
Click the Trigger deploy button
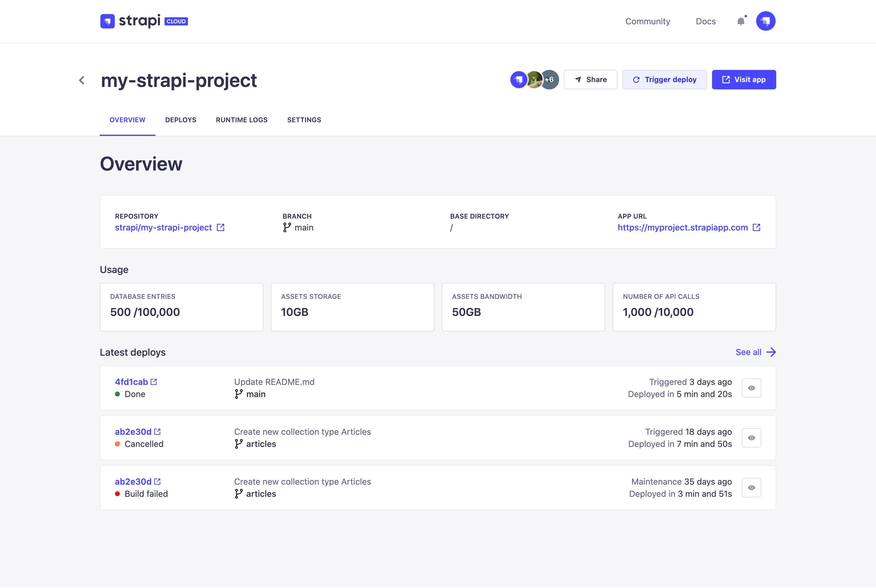(664, 79)
